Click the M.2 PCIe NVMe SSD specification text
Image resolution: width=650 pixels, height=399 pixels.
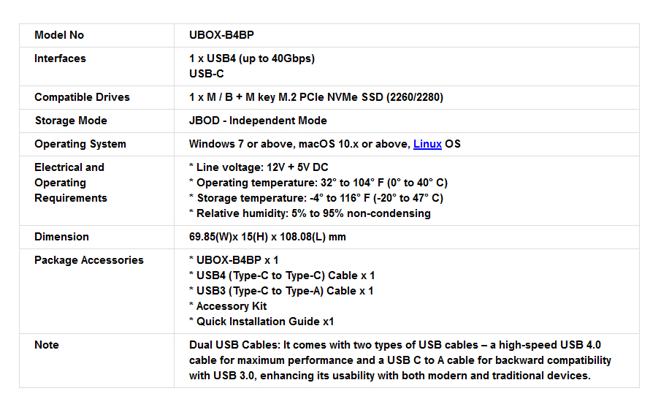[x=316, y=97]
